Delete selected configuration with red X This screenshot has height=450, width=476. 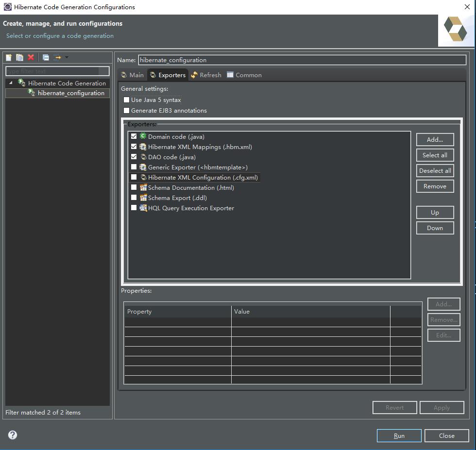tap(31, 57)
